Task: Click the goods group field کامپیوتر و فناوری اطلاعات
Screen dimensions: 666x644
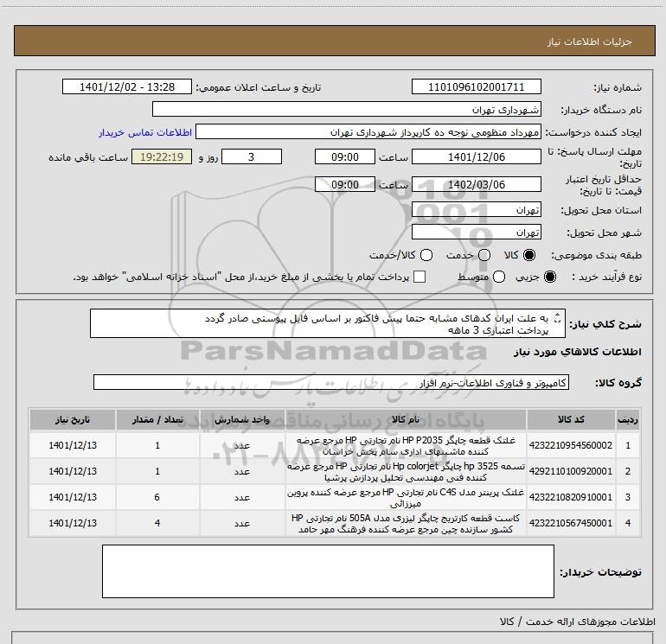Action: tap(331, 382)
